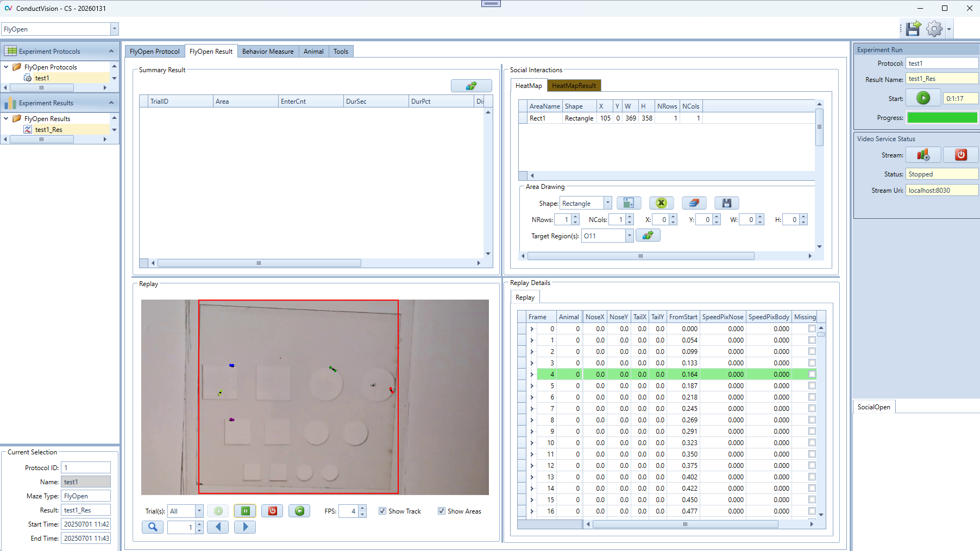Open the Trial(s) dropdown set to All

[199, 511]
